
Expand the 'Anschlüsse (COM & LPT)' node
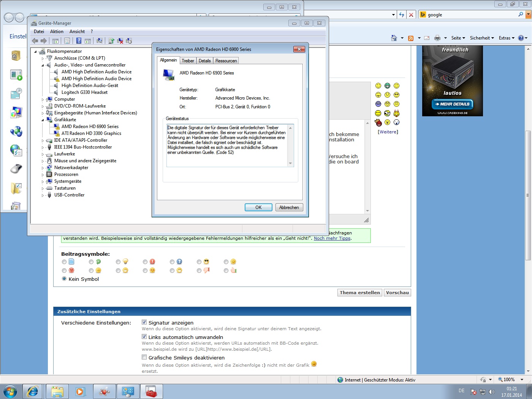[x=43, y=59]
